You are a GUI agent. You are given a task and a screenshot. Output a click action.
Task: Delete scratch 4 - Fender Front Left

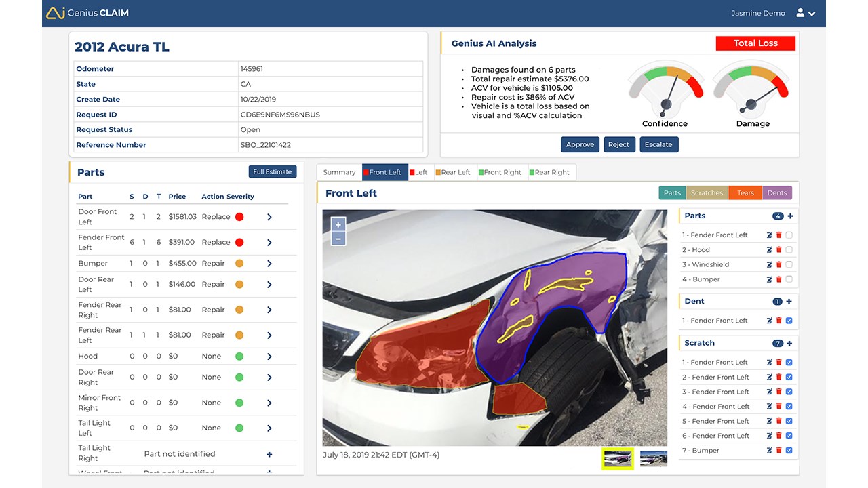(778, 407)
